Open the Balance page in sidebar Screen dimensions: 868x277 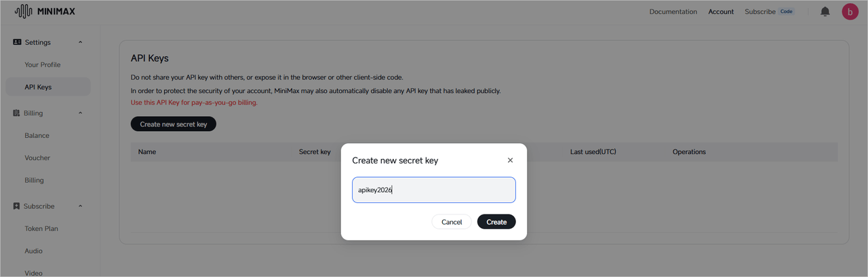tap(37, 136)
